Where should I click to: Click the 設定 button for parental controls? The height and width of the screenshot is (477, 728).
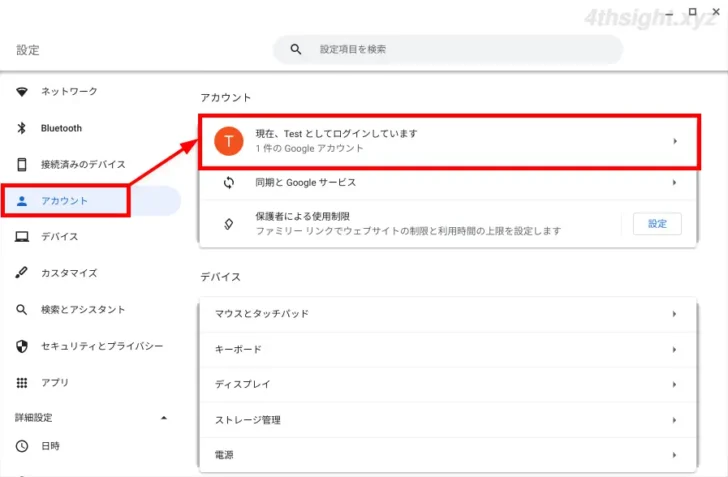(657, 224)
